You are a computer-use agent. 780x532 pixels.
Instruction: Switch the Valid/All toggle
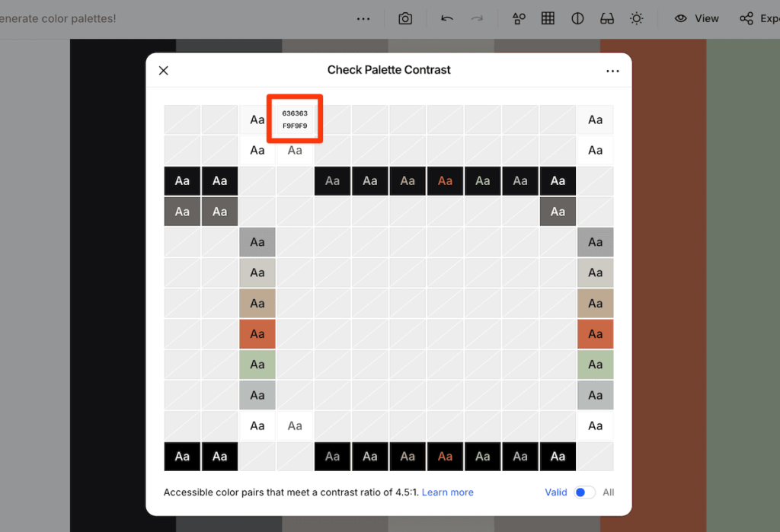pyautogui.click(x=584, y=492)
